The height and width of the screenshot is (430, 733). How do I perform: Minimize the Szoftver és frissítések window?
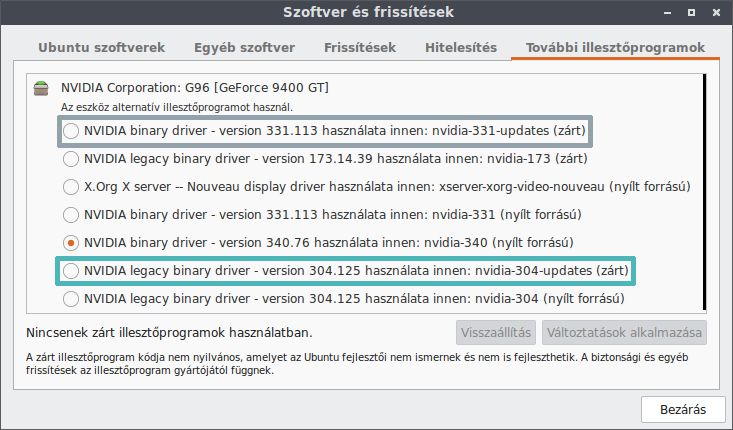pyautogui.click(x=668, y=13)
